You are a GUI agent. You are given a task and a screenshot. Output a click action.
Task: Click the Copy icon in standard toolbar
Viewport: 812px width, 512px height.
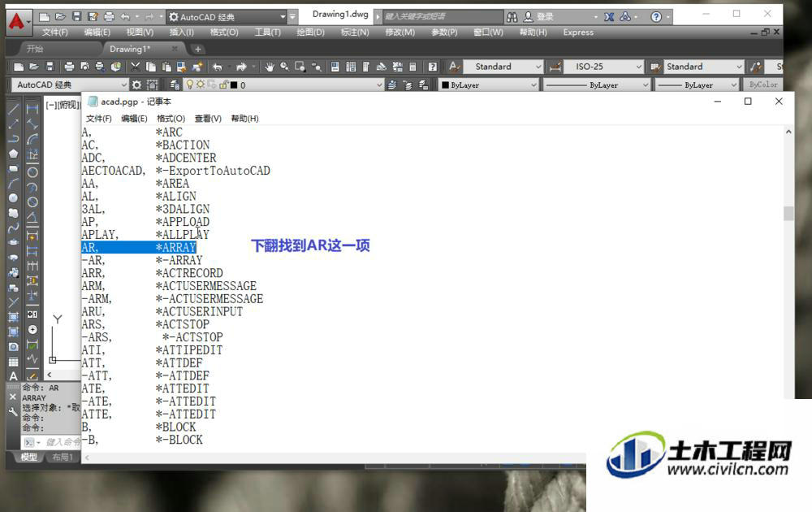tap(151, 67)
